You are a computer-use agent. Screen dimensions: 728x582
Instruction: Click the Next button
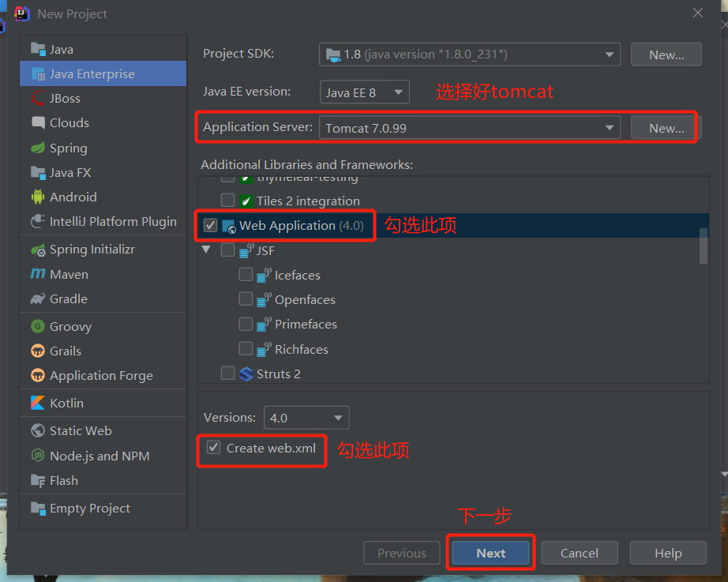tap(491, 553)
